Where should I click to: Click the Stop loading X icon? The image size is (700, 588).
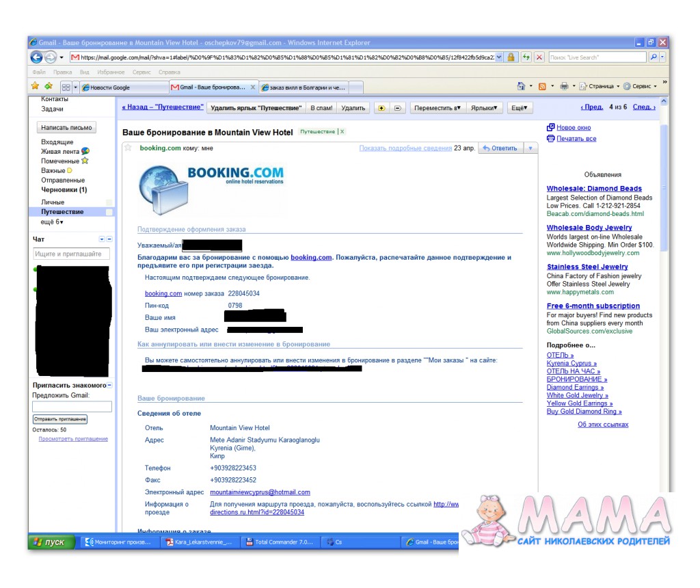(x=539, y=57)
